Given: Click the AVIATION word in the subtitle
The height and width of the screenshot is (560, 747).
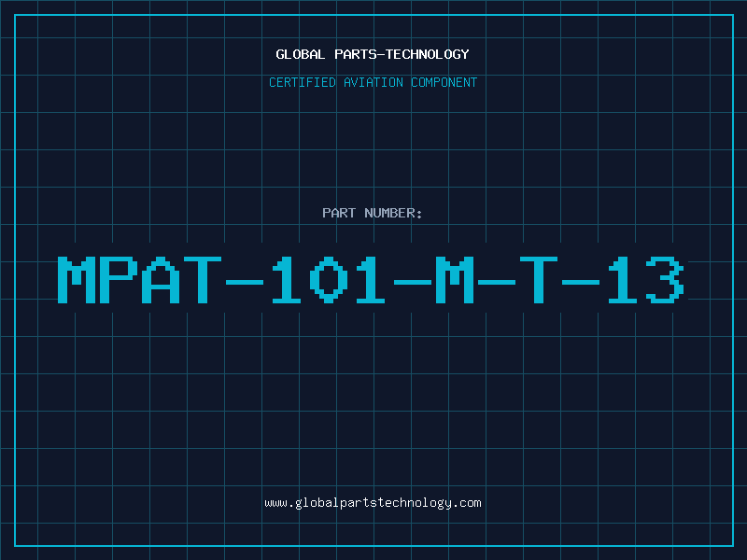Looking at the screenshot, I should [373, 82].
